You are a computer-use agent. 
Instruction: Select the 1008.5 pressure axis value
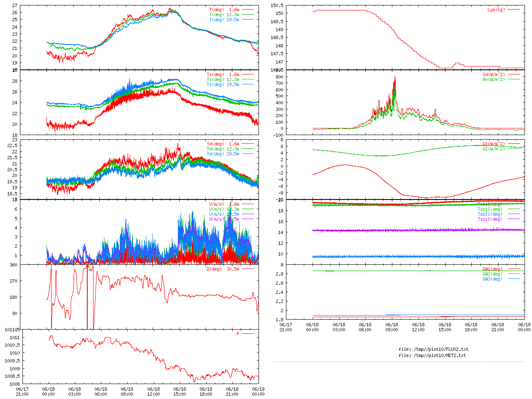pyautogui.click(x=13, y=377)
